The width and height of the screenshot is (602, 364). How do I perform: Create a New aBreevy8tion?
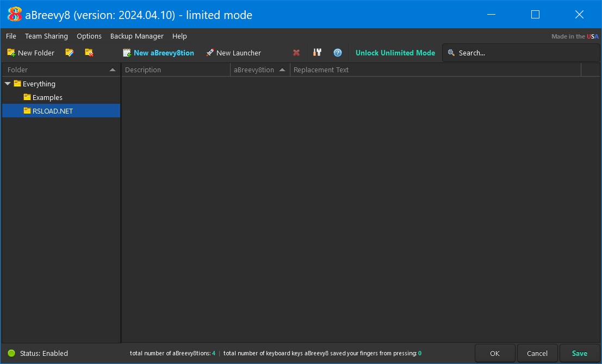[158, 53]
